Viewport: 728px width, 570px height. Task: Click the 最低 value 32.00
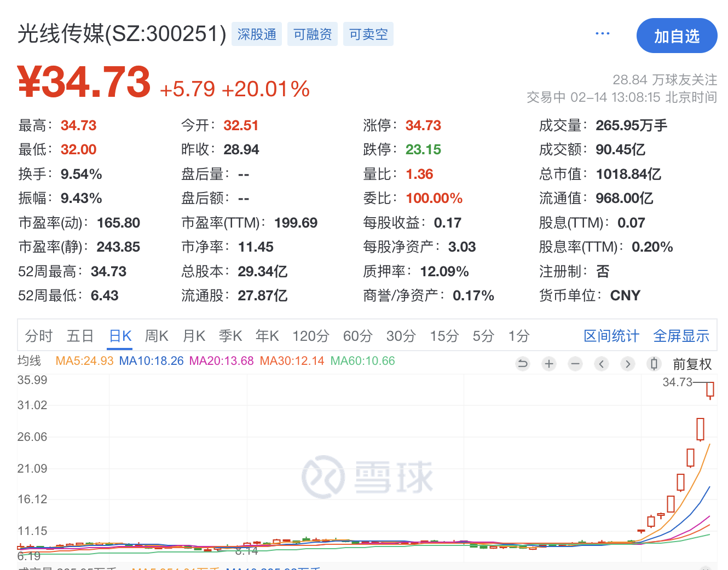click(78, 149)
